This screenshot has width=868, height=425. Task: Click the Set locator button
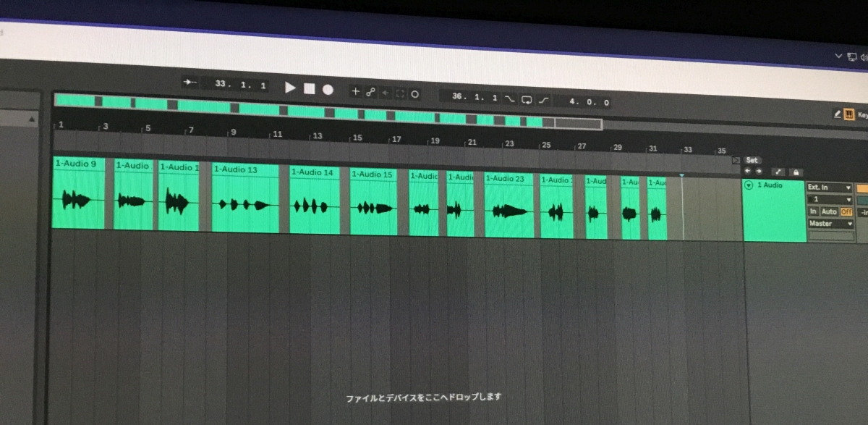pos(752,160)
